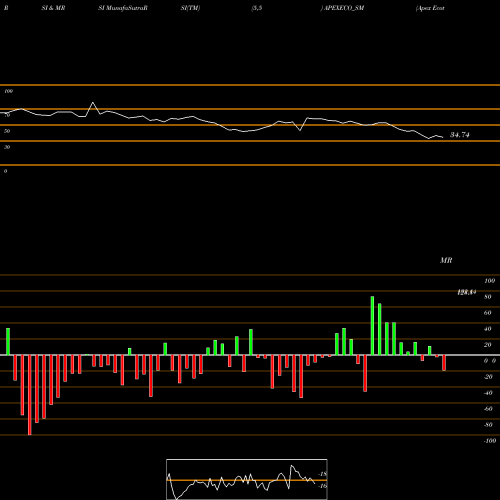The height and width of the screenshot is (500, 500).
Task: Click the 'SI(TM)' header label
Action: pyautogui.click(x=190, y=8)
